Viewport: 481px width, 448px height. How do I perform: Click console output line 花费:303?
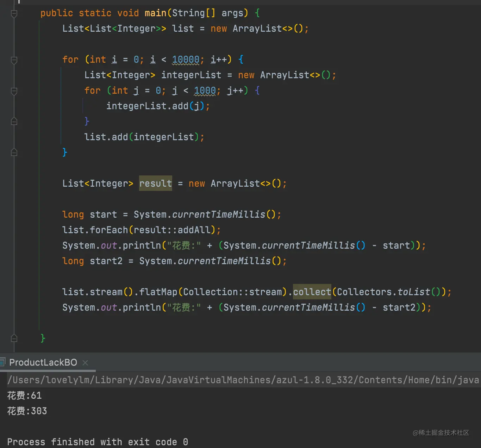tap(27, 411)
